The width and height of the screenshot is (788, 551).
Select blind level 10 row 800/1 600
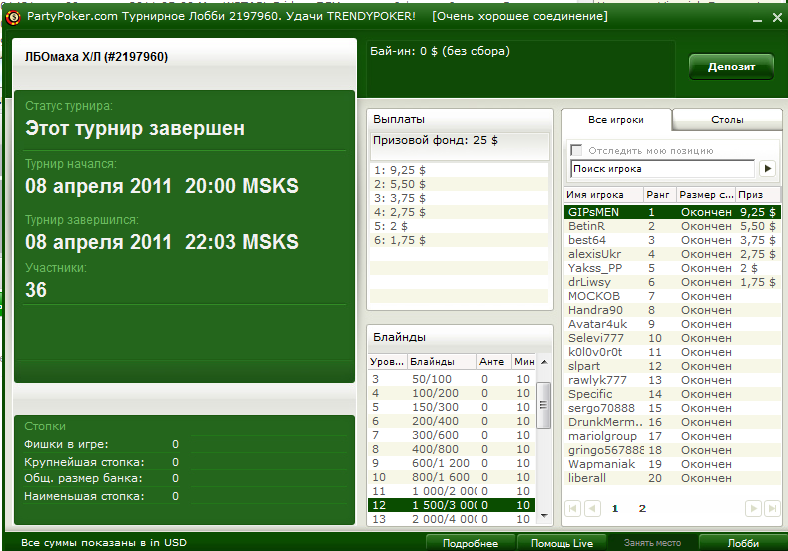pyautogui.click(x=452, y=477)
